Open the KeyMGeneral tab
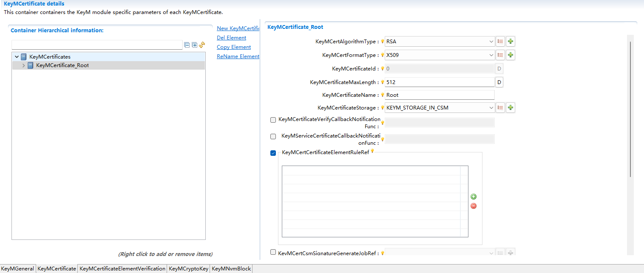Image resolution: width=644 pixels, height=273 pixels. 17,268
